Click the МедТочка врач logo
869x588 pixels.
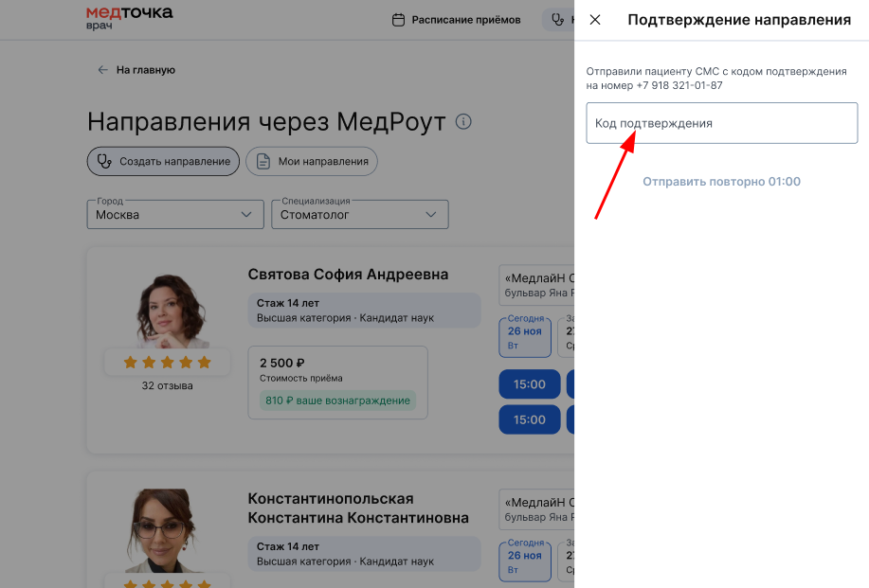[x=129, y=17]
